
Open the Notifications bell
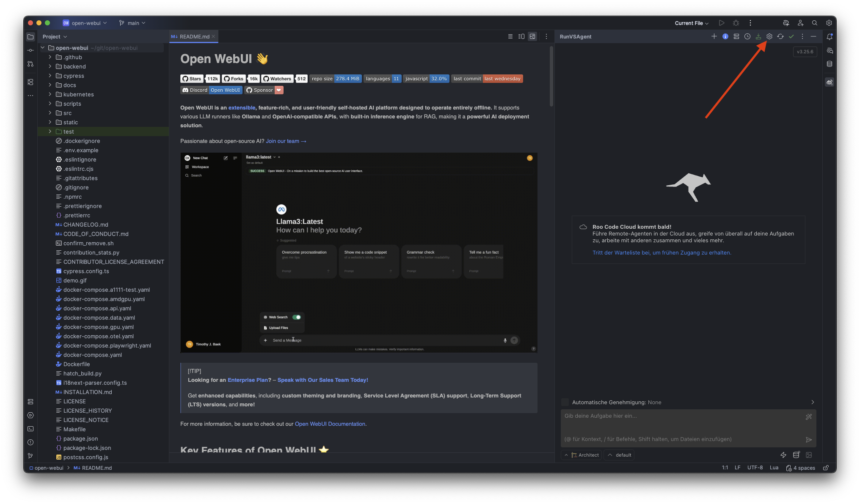830,37
